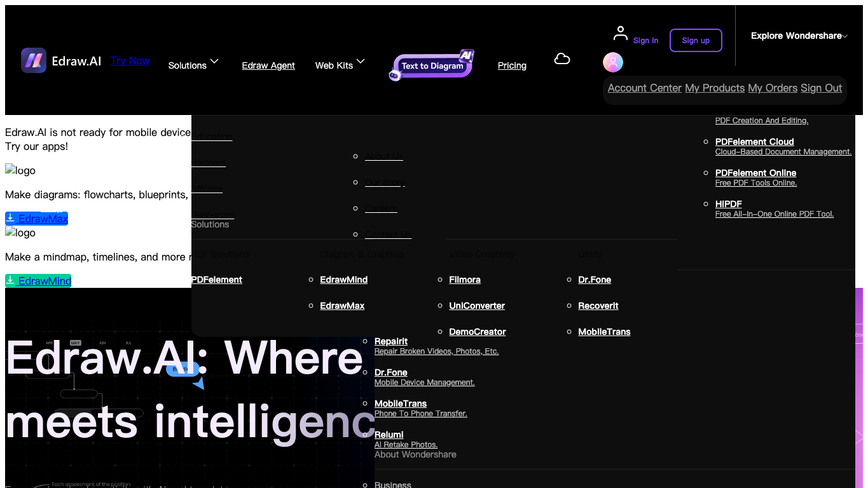Click the 'PDF Creation And Editing.' text
The height and width of the screenshot is (488, 868).
[x=761, y=121]
